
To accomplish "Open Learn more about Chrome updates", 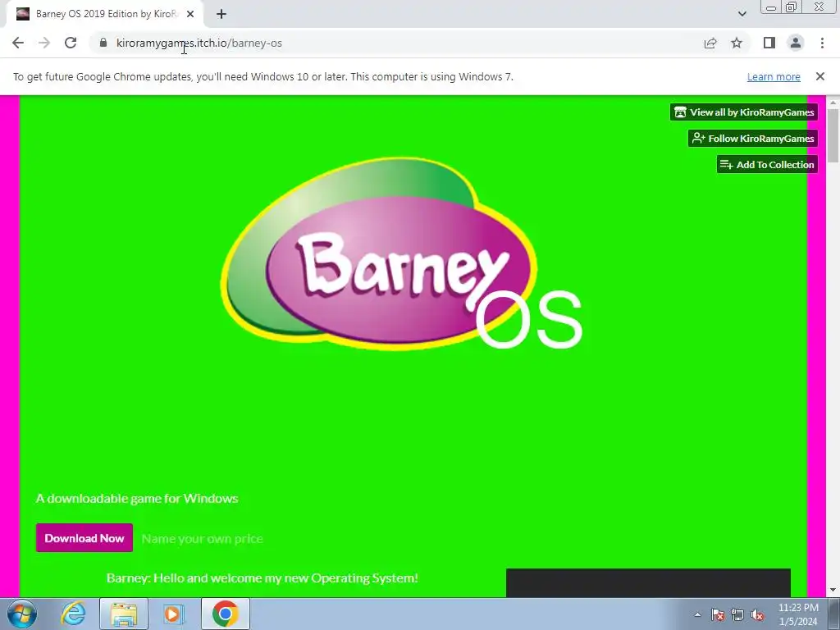I will [774, 76].
